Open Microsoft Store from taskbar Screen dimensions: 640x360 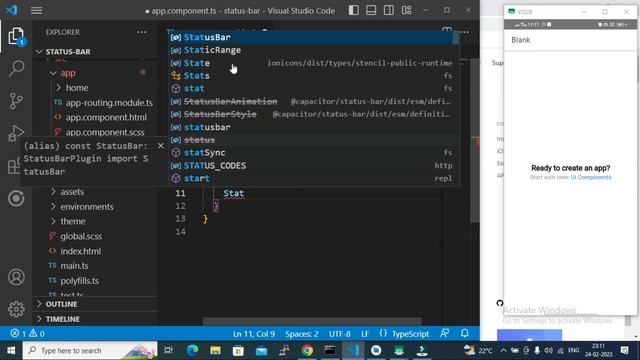coord(238,350)
